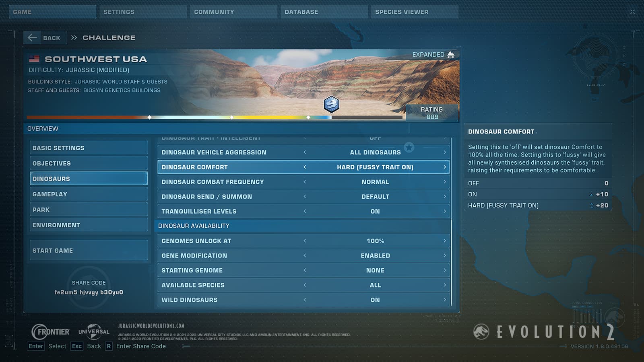Image resolution: width=644 pixels, height=362 pixels.
Task: Click the difficulty rating progress bar
Action: [215, 117]
